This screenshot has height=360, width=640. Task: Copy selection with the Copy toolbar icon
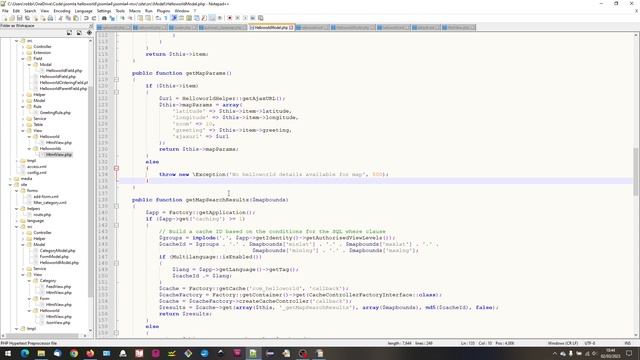68,18
